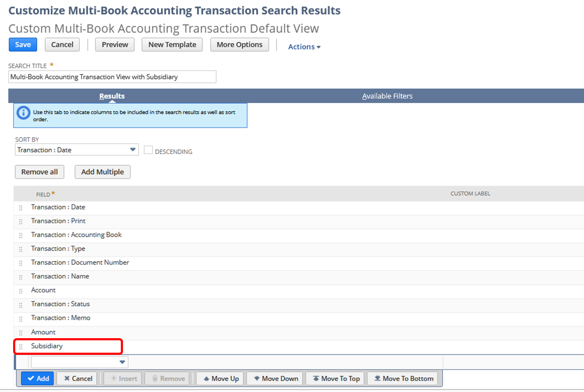
Task: Select the Amount field row
Action: (x=299, y=333)
